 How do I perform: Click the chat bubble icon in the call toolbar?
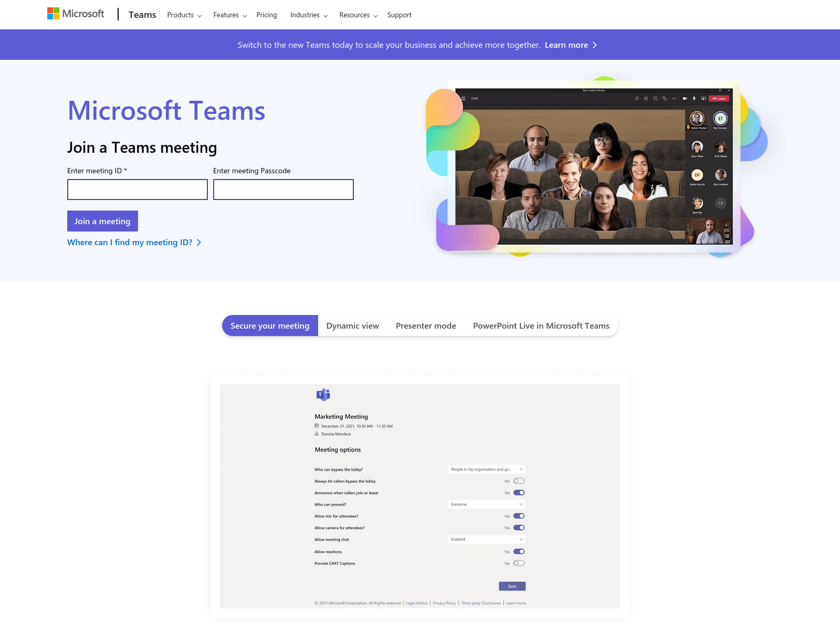point(655,98)
